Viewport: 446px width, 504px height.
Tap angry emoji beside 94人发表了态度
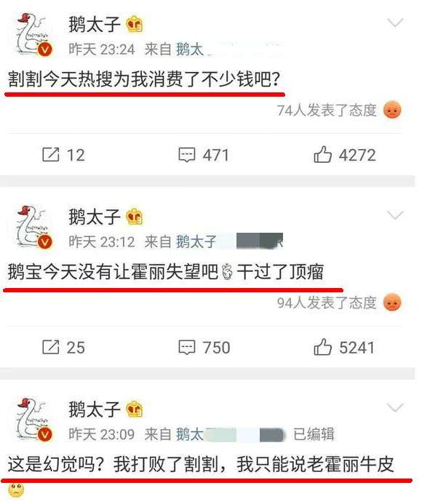[x=392, y=303]
